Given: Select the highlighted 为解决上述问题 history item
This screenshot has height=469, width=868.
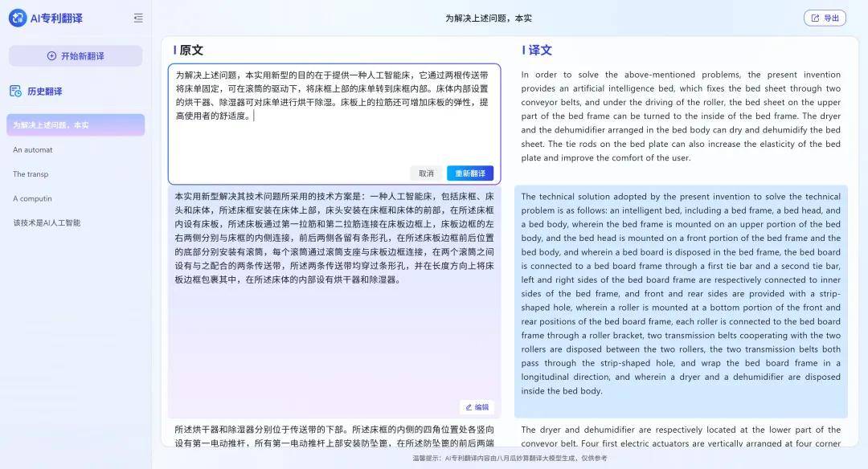Looking at the screenshot, I should pyautogui.click(x=76, y=124).
